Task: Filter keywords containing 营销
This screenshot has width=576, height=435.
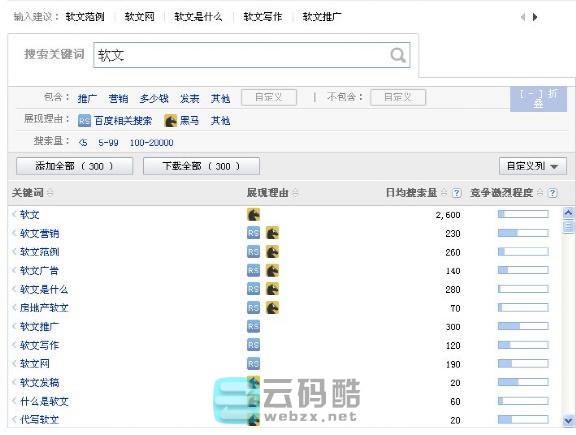Action: coord(118,98)
